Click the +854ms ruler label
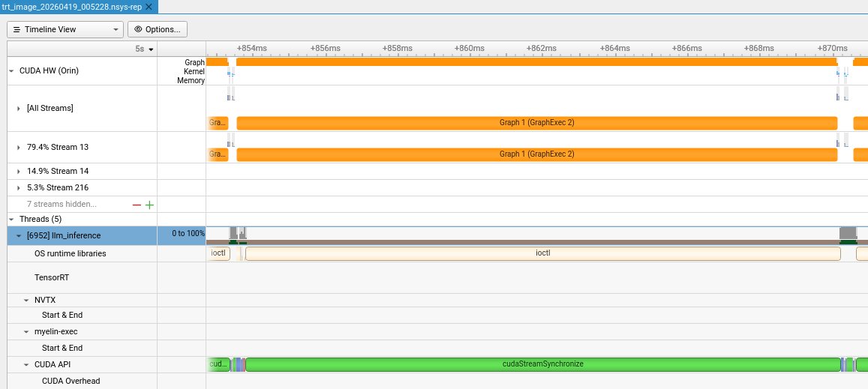 pos(252,48)
